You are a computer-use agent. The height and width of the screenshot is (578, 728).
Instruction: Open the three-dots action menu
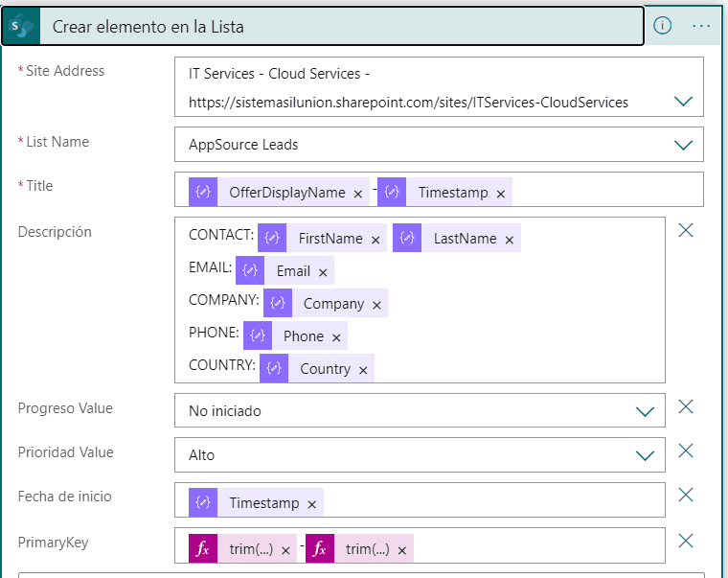pos(700,26)
